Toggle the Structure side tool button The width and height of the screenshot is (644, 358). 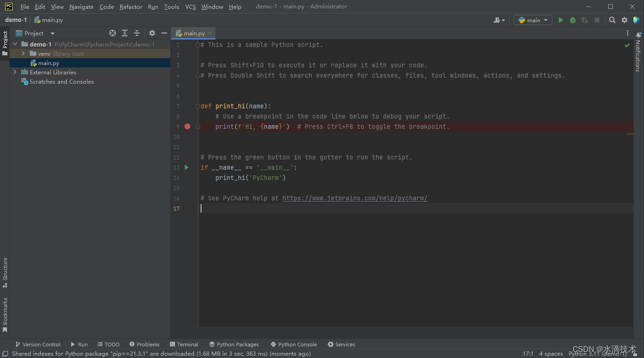[x=5, y=272]
